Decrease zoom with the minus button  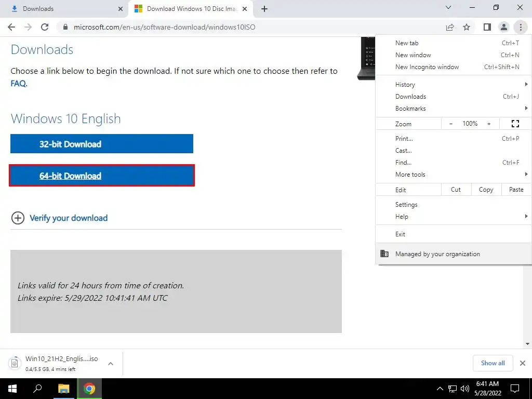click(x=450, y=124)
